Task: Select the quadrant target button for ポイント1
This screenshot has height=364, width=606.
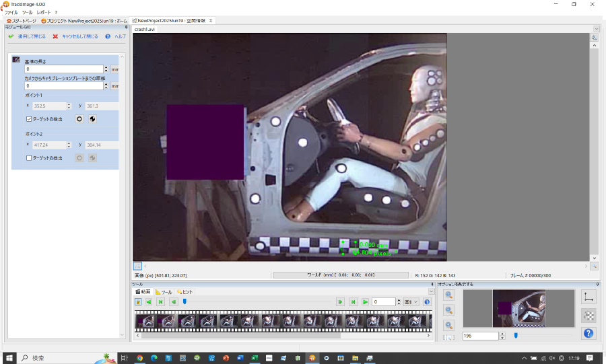Action: [x=92, y=119]
